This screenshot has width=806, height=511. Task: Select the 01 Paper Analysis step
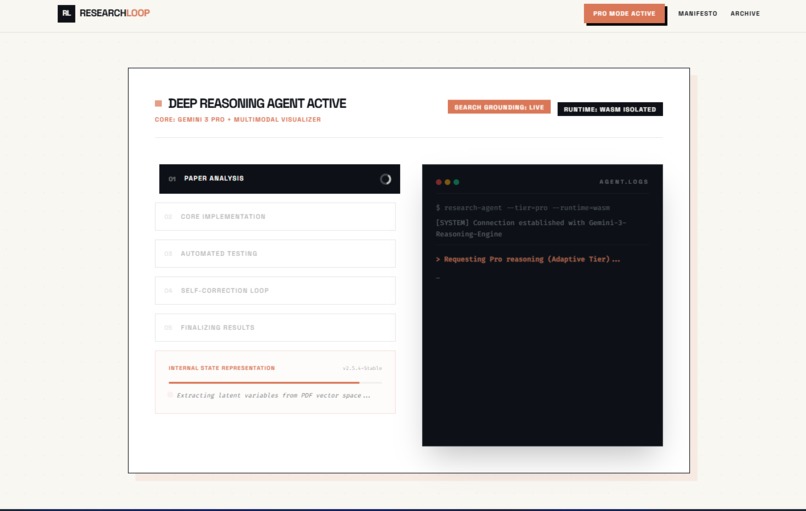point(279,179)
